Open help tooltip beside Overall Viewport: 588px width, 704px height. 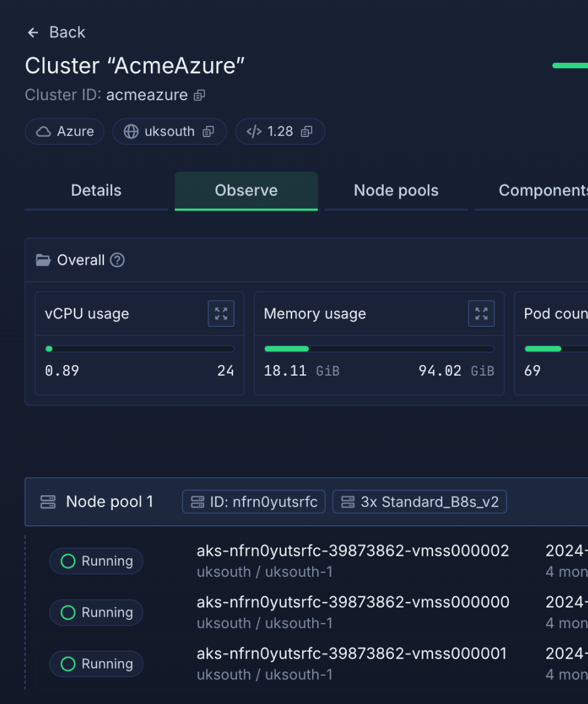click(x=116, y=260)
